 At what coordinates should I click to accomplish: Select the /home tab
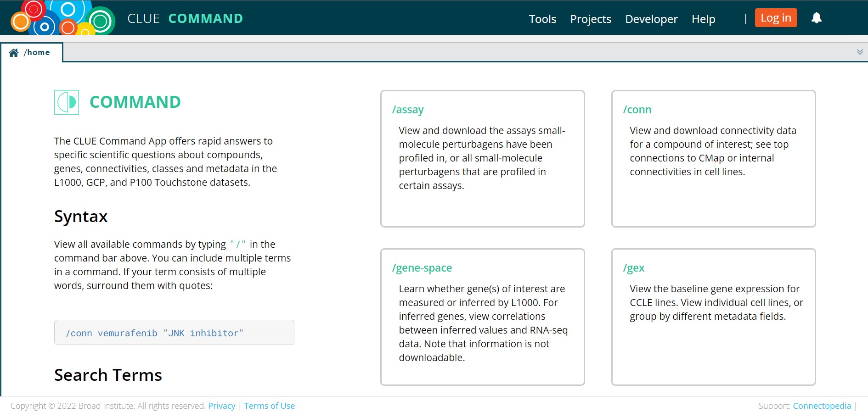click(x=32, y=52)
